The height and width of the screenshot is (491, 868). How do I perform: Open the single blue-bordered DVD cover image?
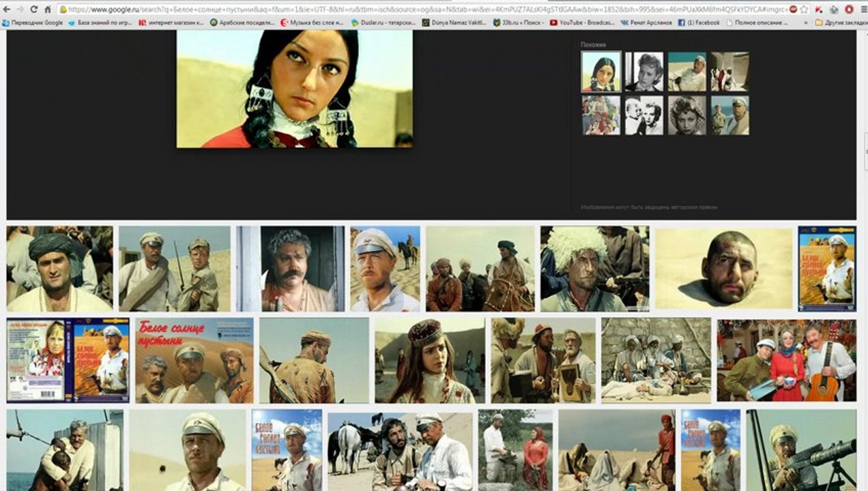(x=827, y=269)
